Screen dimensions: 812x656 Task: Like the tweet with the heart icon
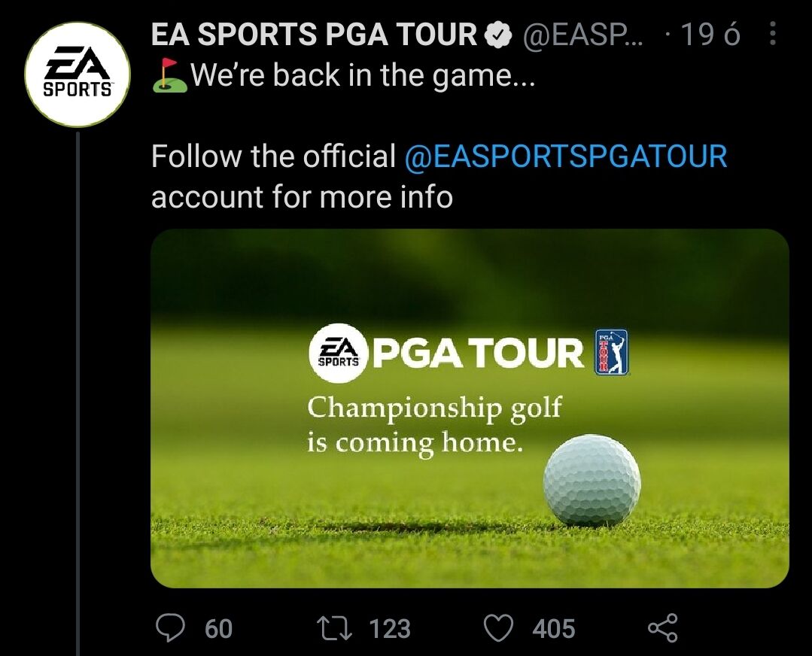tap(499, 628)
